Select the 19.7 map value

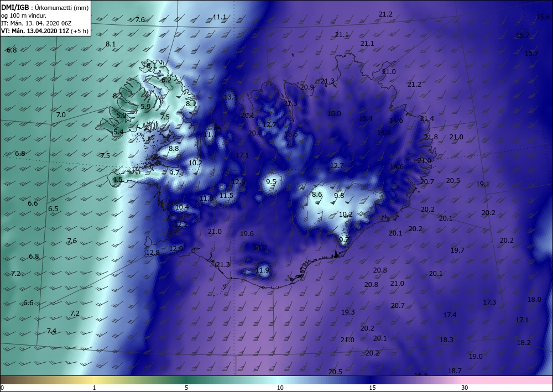pyautogui.click(x=457, y=250)
